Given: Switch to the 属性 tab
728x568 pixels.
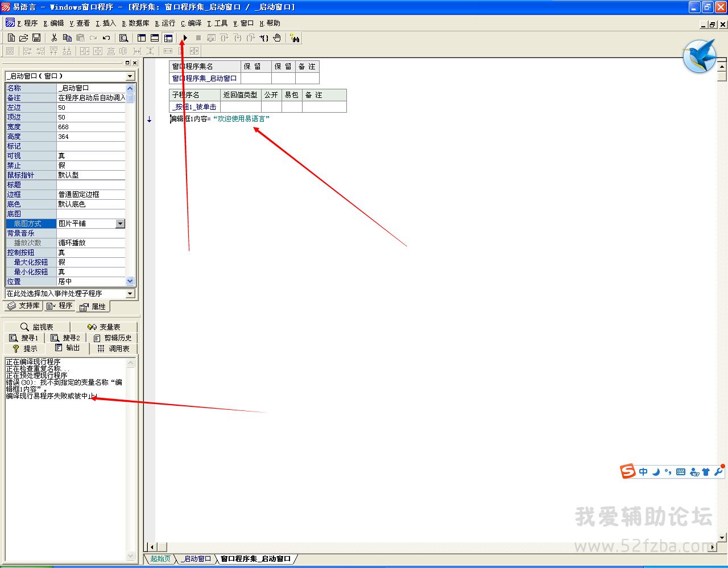Looking at the screenshot, I should [x=93, y=306].
